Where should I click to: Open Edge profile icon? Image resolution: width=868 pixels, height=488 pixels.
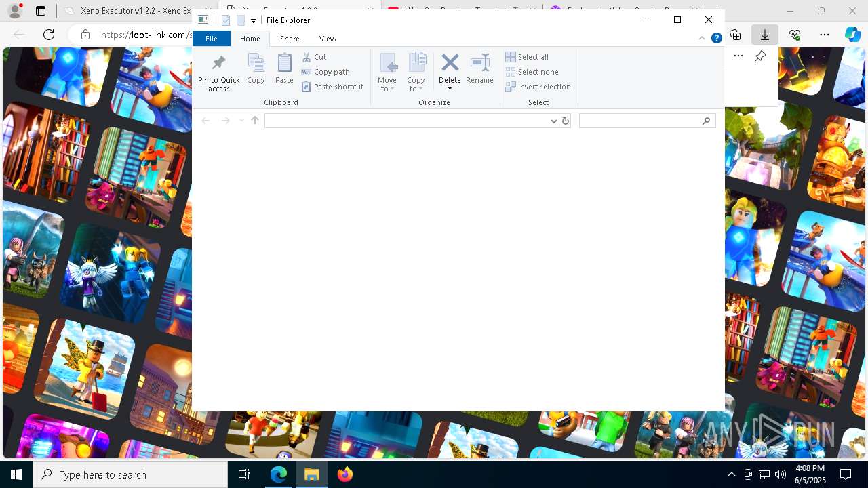coord(15,11)
